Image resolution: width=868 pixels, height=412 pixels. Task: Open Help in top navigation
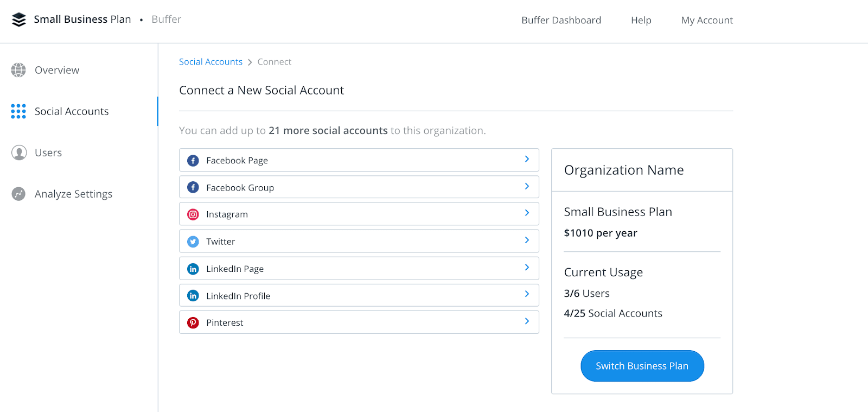641,20
